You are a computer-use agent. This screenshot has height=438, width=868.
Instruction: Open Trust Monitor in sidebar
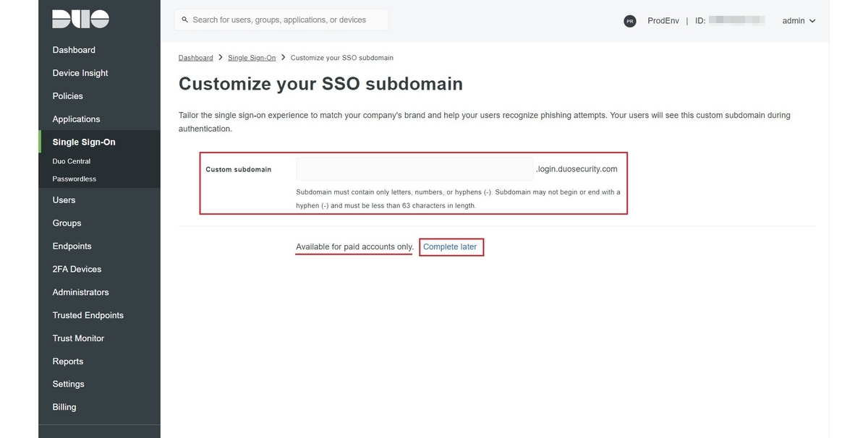(78, 338)
